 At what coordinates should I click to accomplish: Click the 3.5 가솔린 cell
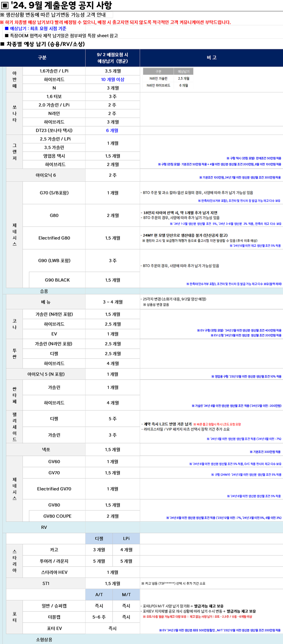54,147
